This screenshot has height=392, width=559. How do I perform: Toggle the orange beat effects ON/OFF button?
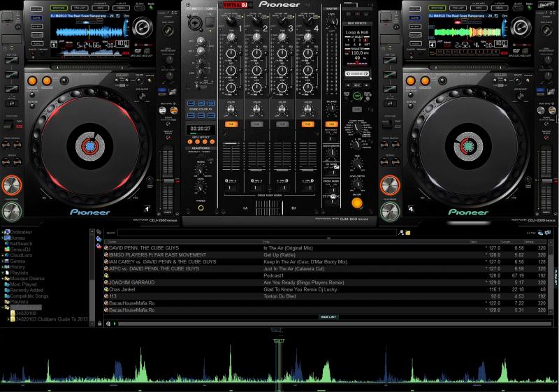[x=357, y=203]
